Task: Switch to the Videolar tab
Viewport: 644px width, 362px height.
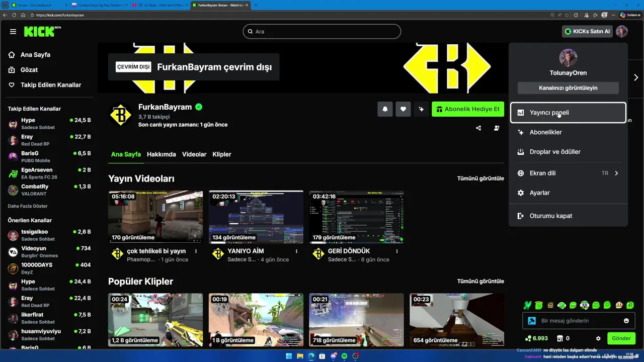Action: point(194,154)
